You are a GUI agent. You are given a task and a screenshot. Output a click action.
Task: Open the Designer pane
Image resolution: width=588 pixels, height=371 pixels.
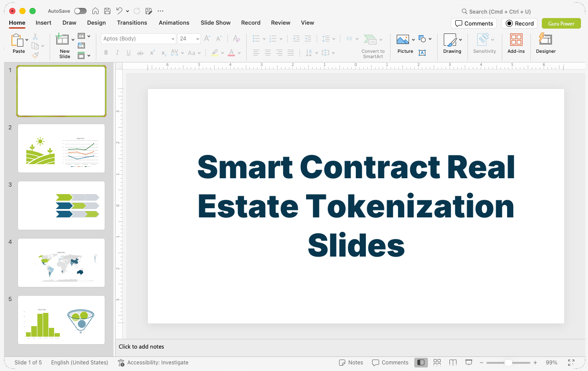[x=546, y=44]
